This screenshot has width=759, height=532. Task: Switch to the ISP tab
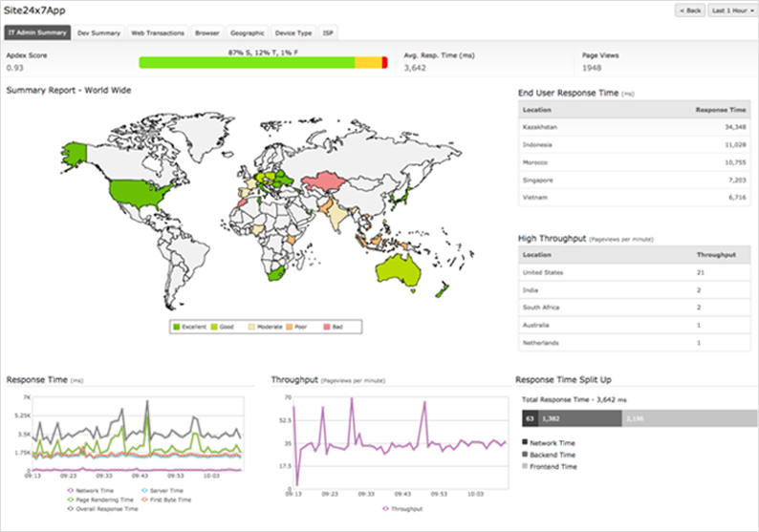point(327,32)
